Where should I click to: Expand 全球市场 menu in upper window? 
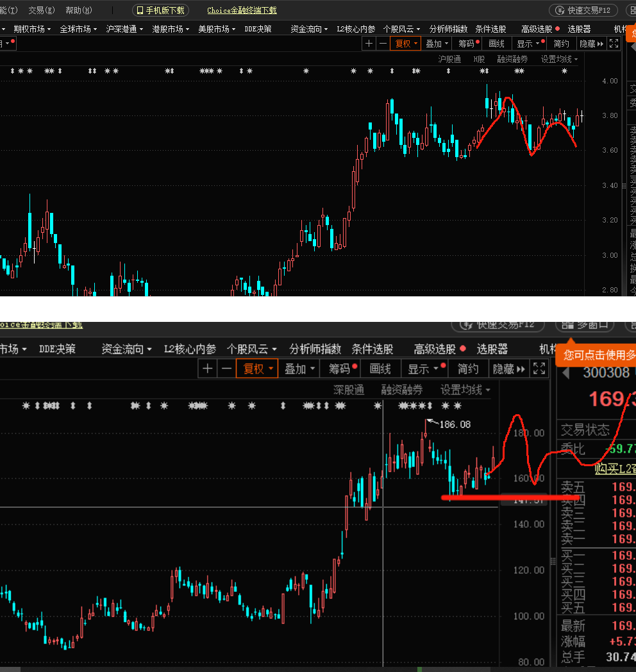[x=78, y=29]
